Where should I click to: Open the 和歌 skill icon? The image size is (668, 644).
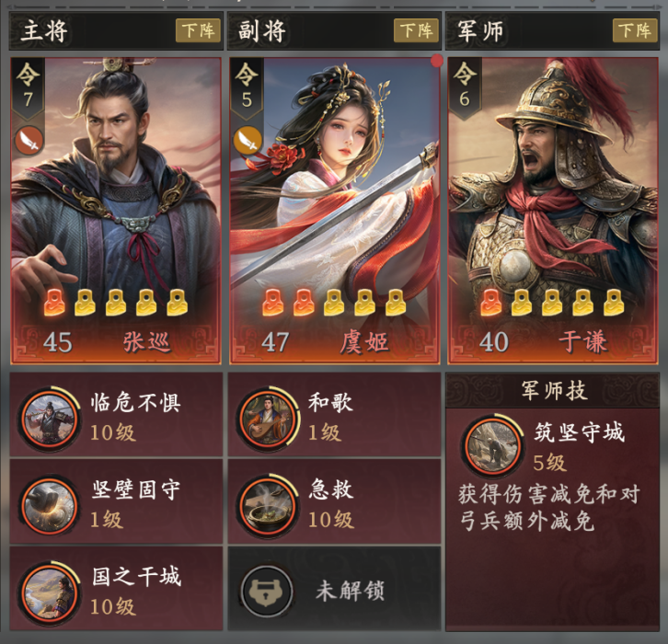tap(268, 420)
